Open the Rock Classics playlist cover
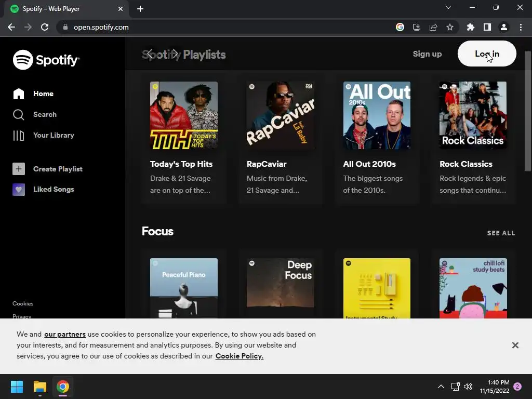Image resolution: width=532 pixels, height=399 pixels. (x=473, y=115)
